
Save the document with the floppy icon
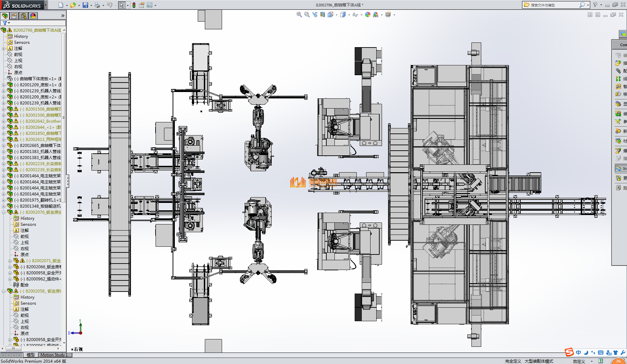tap(85, 5)
